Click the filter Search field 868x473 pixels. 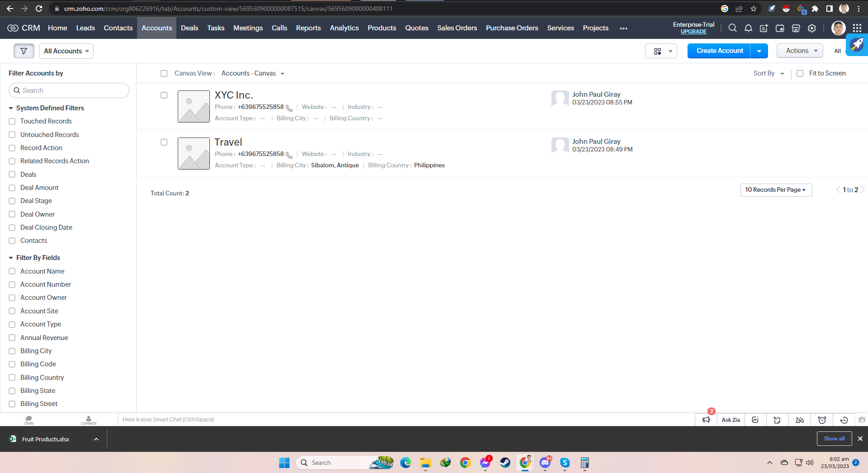point(69,90)
